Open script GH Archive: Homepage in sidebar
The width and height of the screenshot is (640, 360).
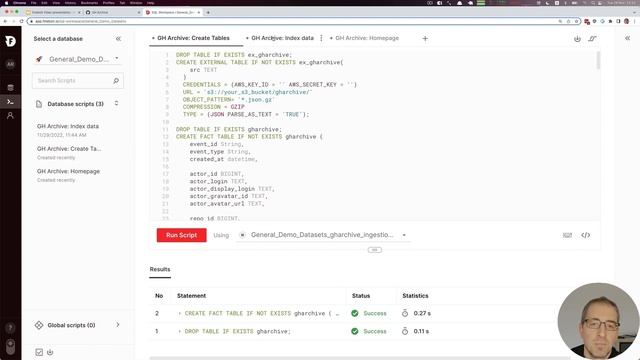(68, 171)
